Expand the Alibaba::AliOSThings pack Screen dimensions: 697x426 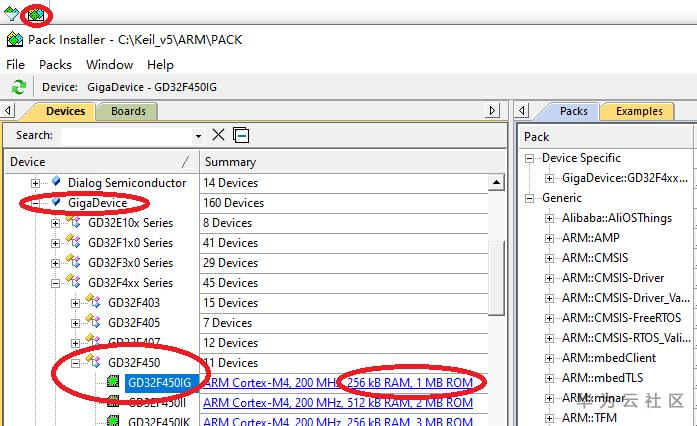(x=549, y=218)
